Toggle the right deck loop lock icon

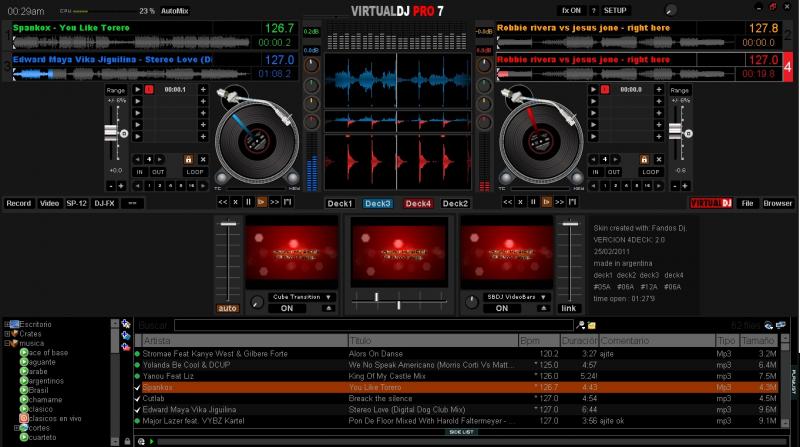pyautogui.click(x=644, y=159)
